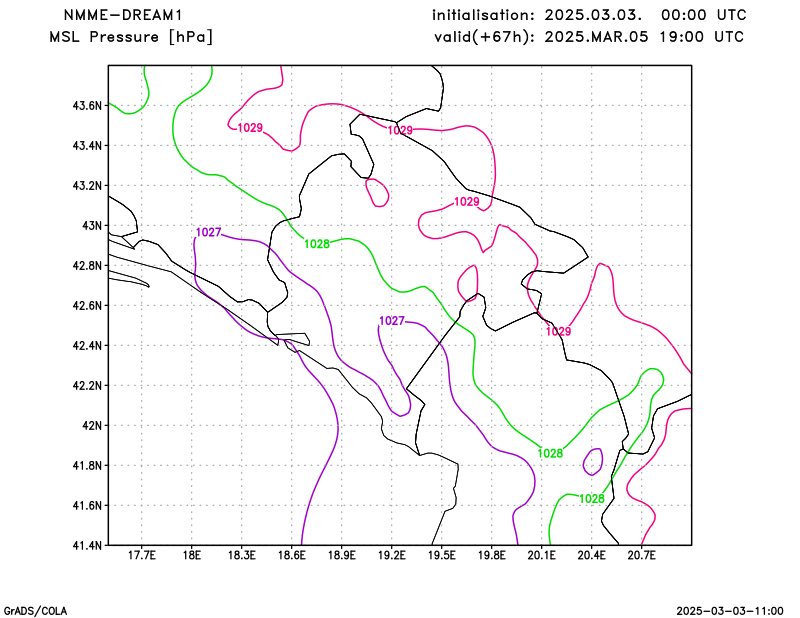The height and width of the screenshot is (618, 800).
Task: Click the 42N latitude axis label
Action: 92,425
